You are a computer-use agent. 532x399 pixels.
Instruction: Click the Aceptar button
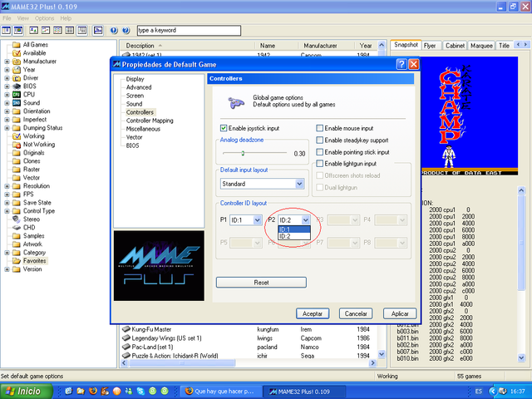[313, 313]
